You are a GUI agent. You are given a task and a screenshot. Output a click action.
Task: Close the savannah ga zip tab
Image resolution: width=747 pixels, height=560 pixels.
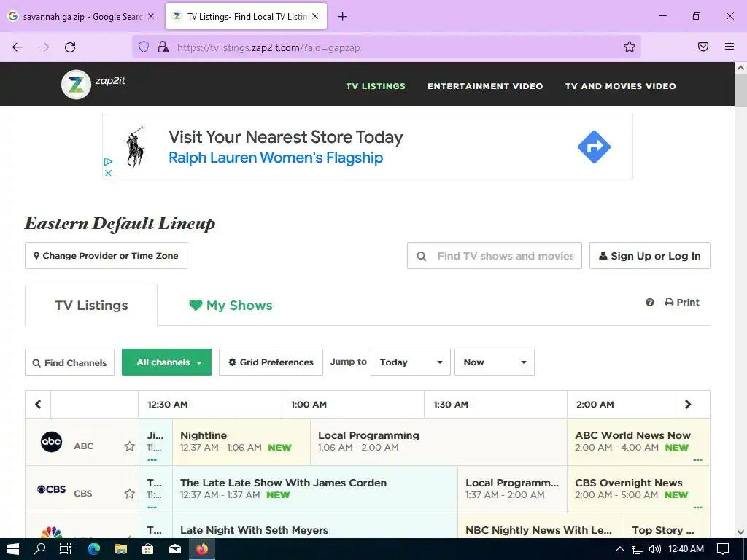tap(151, 16)
